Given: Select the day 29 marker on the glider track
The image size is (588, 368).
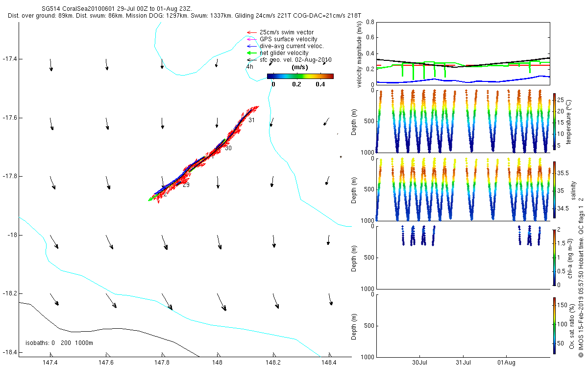Looking at the screenshot, I should (186, 185).
